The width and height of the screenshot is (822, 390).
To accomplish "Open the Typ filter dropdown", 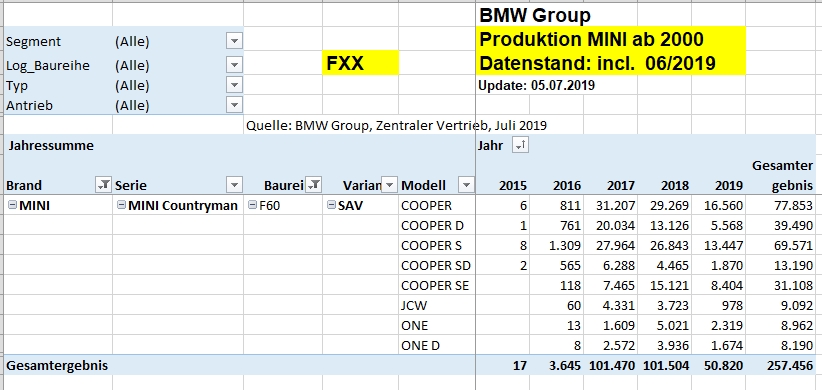I will click(234, 84).
